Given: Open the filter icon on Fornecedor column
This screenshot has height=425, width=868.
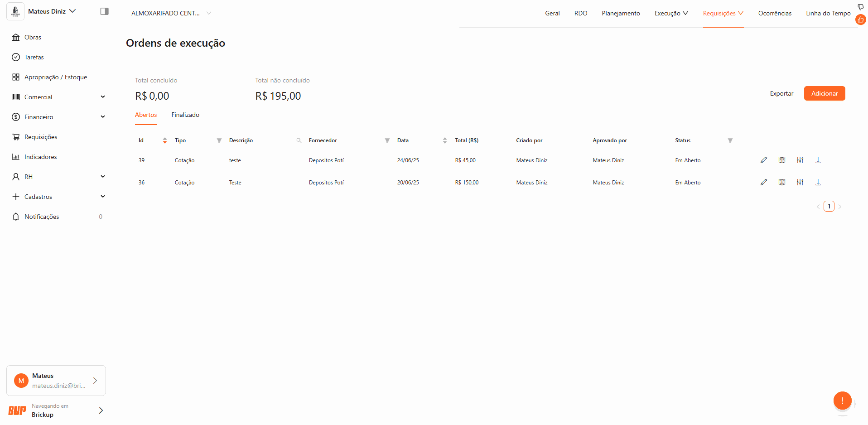Looking at the screenshot, I should click(x=387, y=140).
